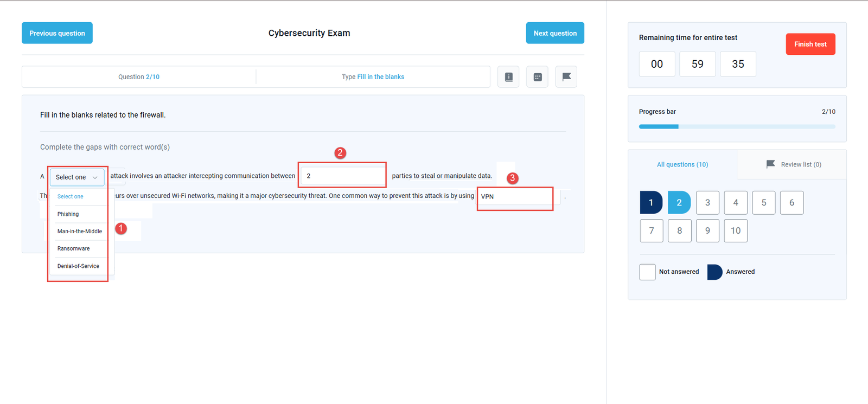This screenshot has height=404, width=868.
Task: Click the Next question button
Action: [554, 33]
